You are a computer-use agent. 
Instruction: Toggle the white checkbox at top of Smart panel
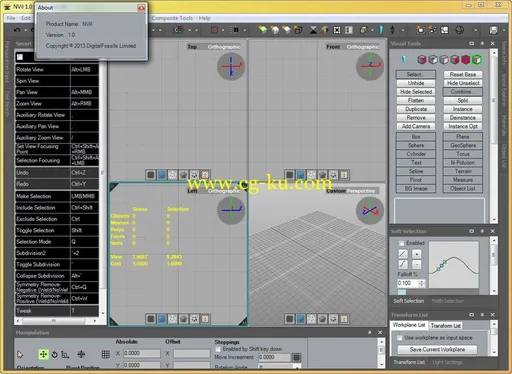click(x=20, y=57)
